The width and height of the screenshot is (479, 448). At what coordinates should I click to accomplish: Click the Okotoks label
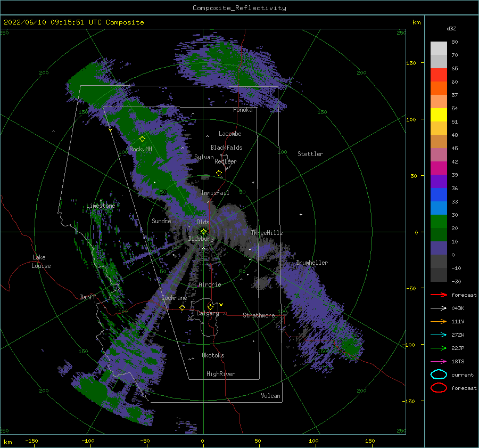tap(213, 355)
